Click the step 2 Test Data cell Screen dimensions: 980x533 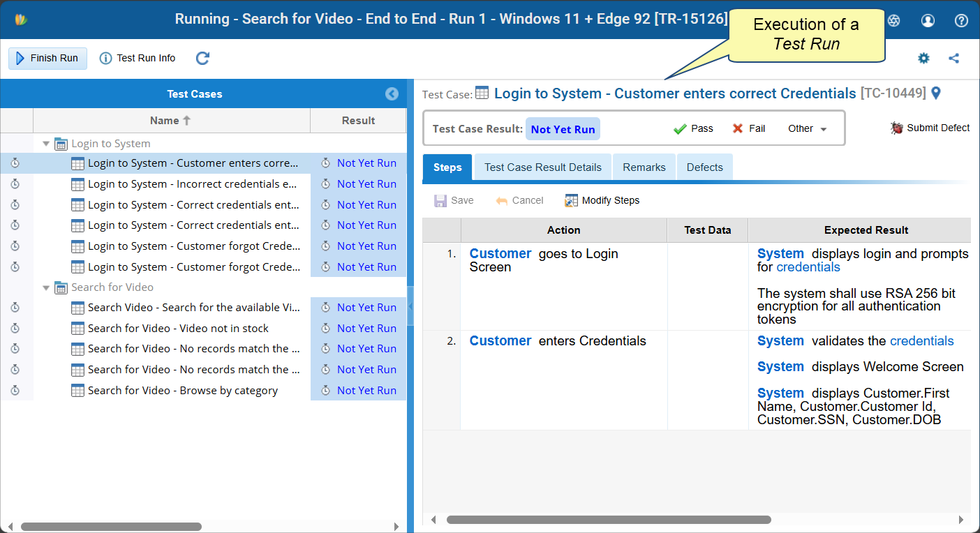708,380
